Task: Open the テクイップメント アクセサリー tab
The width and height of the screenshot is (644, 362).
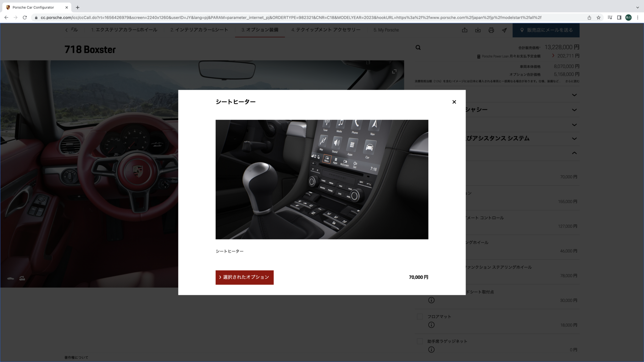Action: (326, 30)
